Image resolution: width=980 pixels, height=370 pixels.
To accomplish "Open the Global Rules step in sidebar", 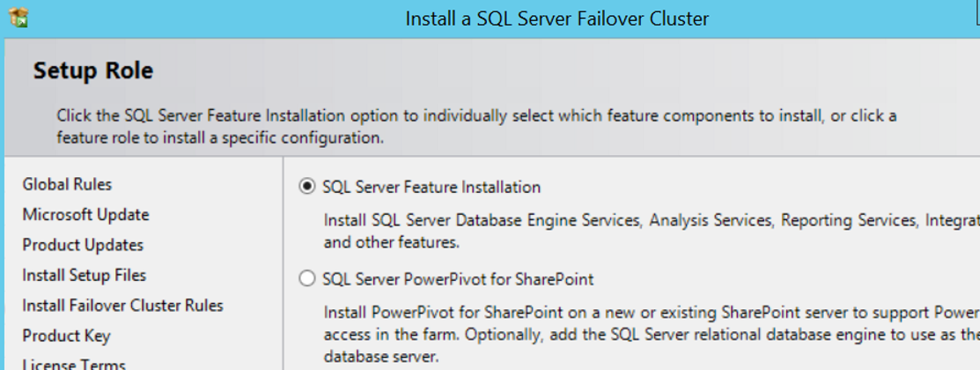I will click(67, 184).
